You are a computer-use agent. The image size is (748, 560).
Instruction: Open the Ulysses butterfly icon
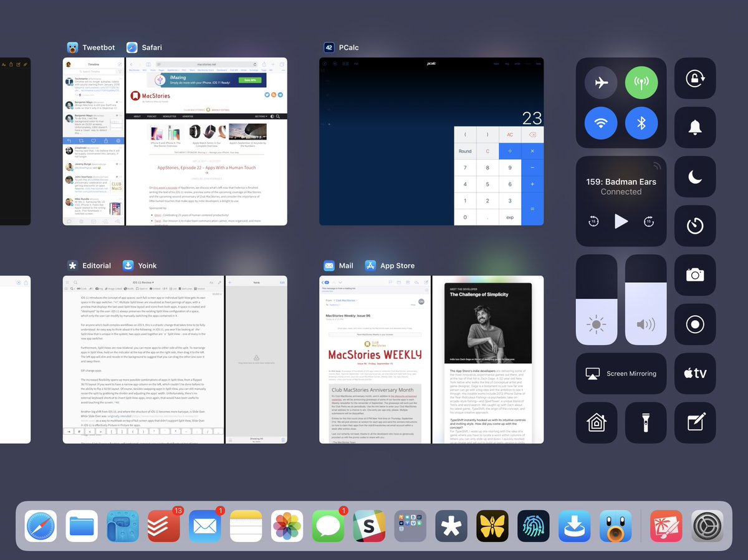pos(493,526)
